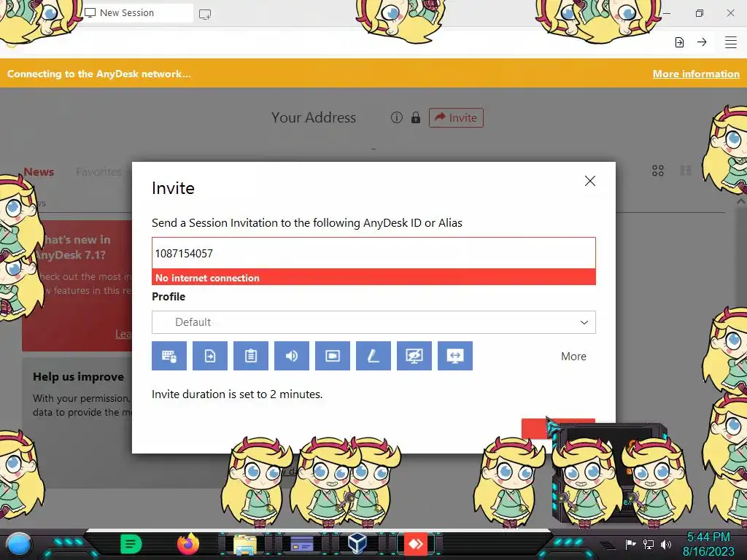747x560 pixels.
Task: Open the hamburger main menu
Action: (x=731, y=42)
